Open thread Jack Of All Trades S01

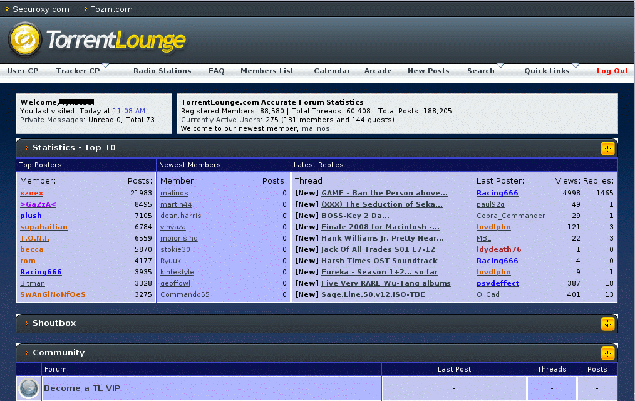[378, 250]
